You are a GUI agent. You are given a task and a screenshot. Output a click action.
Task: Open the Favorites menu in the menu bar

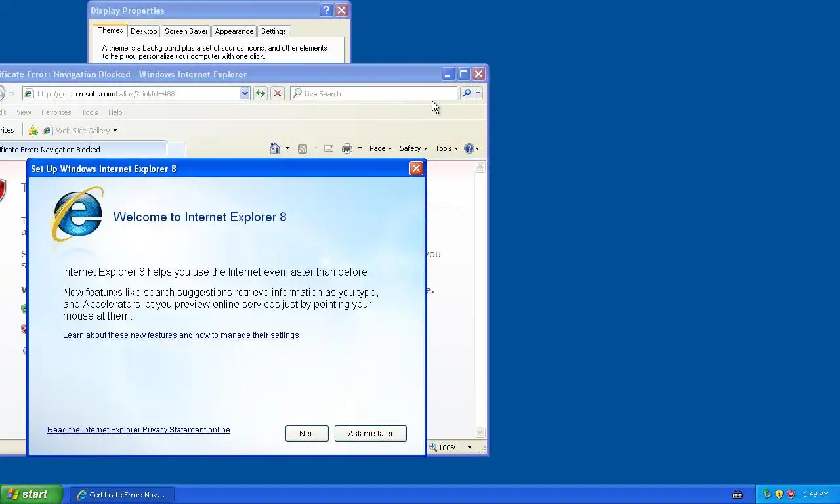click(x=56, y=112)
